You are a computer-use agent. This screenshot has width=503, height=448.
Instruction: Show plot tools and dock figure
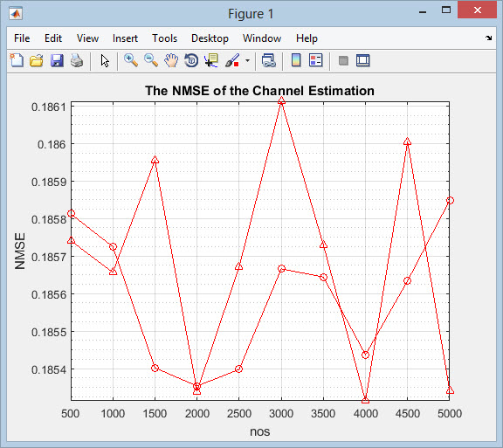point(362,60)
